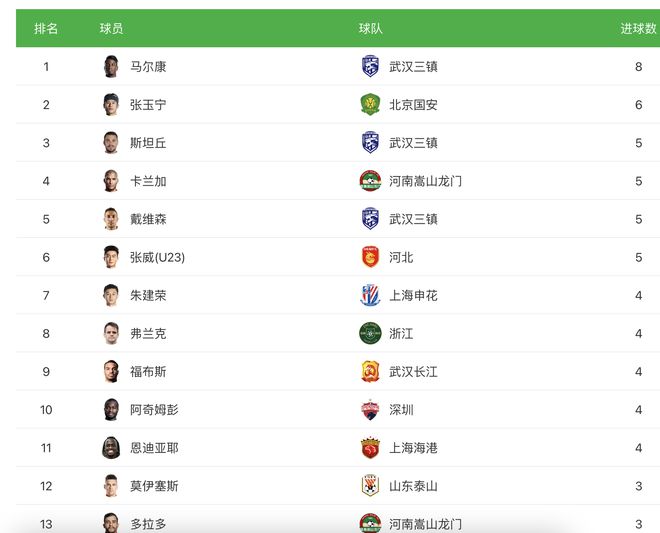Image resolution: width=660 pixels, height=533 pixels.
Task: Click 马尔康's player avatar
Action: coord(111,66)
